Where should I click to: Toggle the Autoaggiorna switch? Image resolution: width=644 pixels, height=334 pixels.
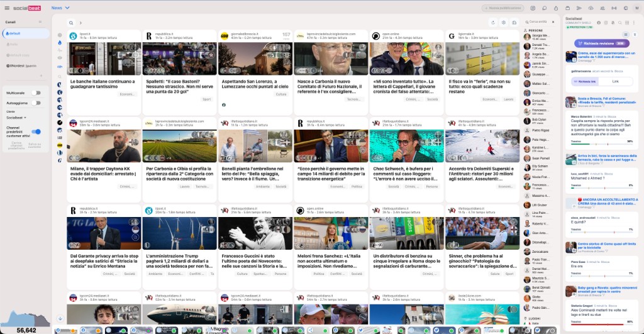tap(36, 103)
